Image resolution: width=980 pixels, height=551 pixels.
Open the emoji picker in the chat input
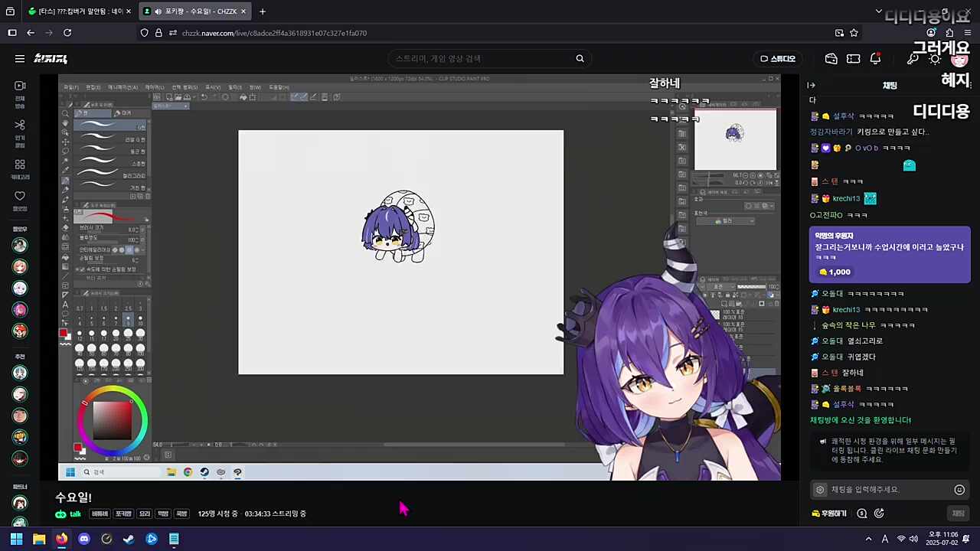959,490
